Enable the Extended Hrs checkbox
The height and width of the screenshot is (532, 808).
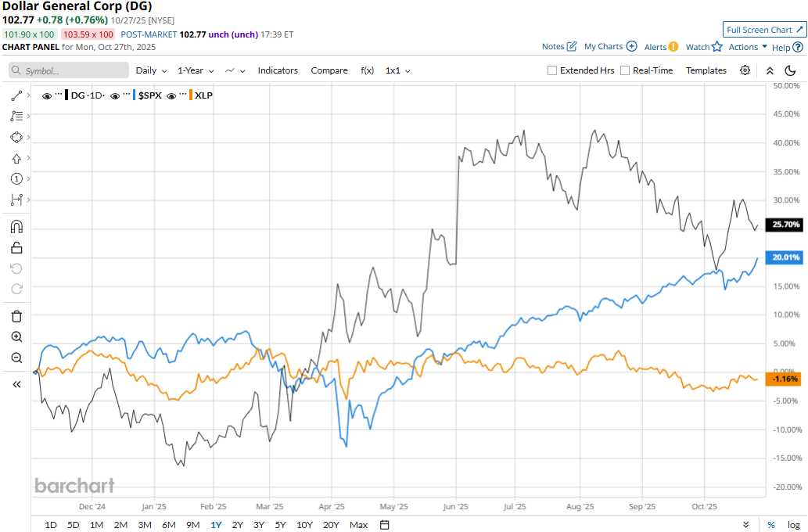click(552, 70)
